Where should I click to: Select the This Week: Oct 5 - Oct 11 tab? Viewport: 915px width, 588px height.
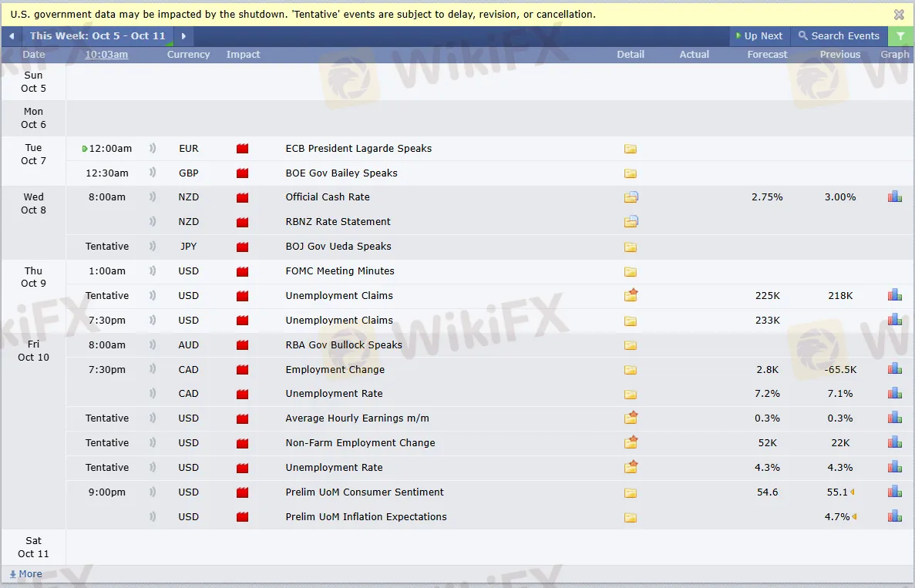pyautogui.click(x=97, y=36)
